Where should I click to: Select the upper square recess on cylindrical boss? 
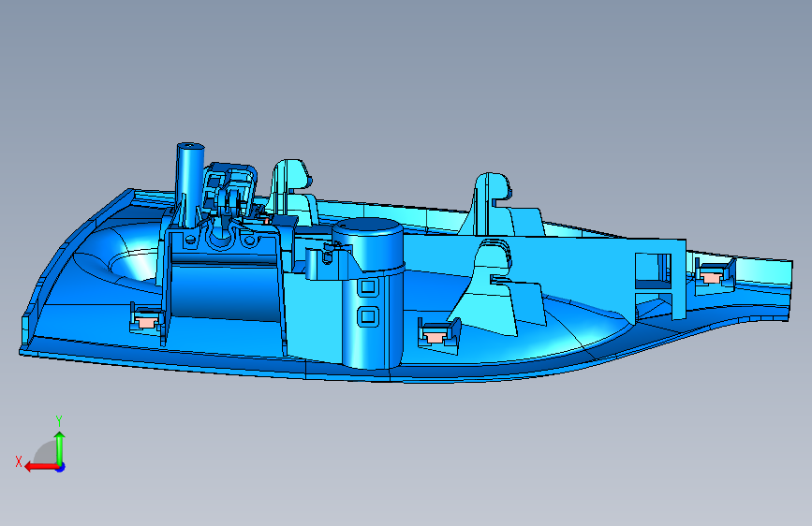click(368, 286)
